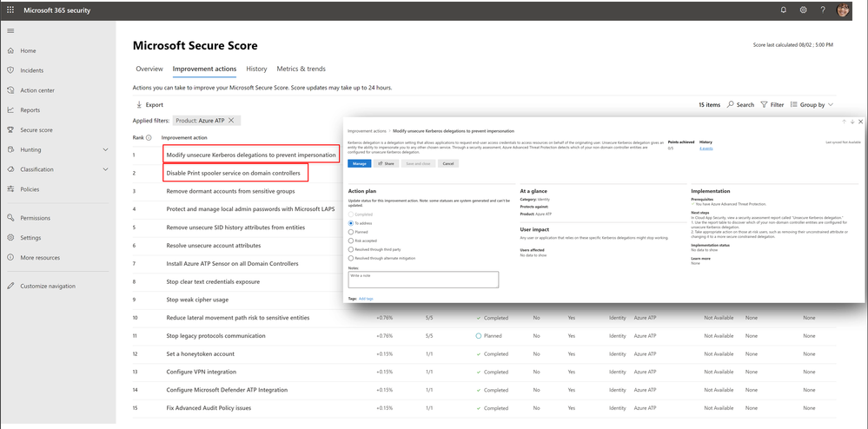Export the improvement actions list
The height and width of the screenshot is (429, 868).
pos(149,104)
